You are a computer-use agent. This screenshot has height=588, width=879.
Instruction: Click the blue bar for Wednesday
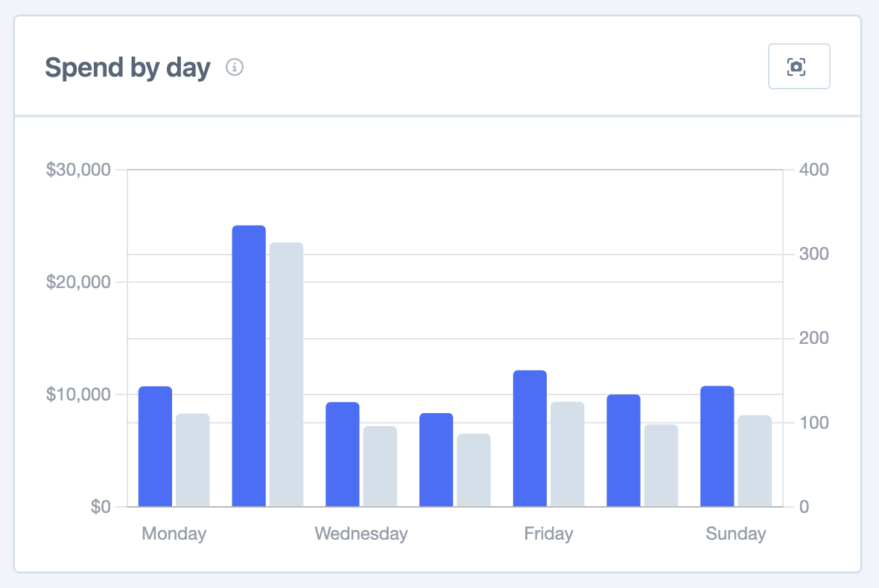click(343, 454)
